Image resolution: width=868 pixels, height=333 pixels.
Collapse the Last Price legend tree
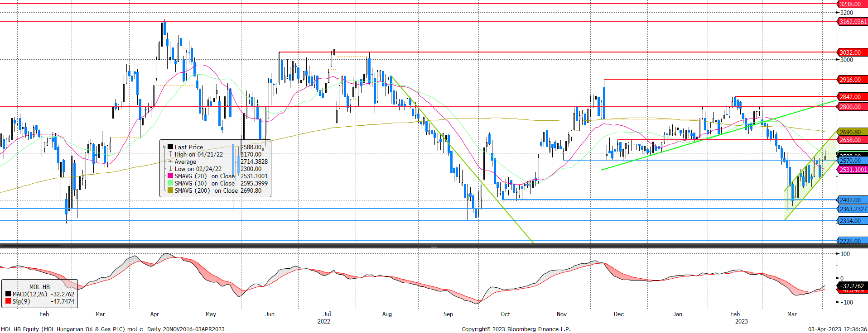pos(165,147)
